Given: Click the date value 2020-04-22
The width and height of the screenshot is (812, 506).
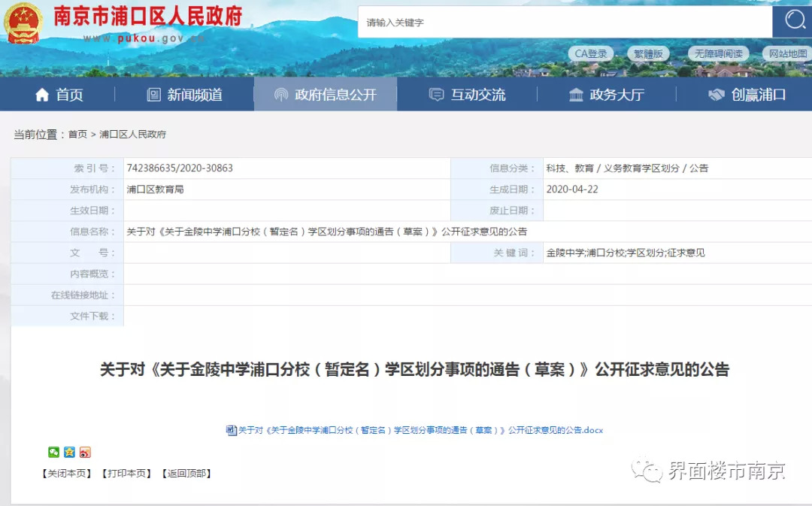Looking at the screenshot, I should click(x=572, y=189).
